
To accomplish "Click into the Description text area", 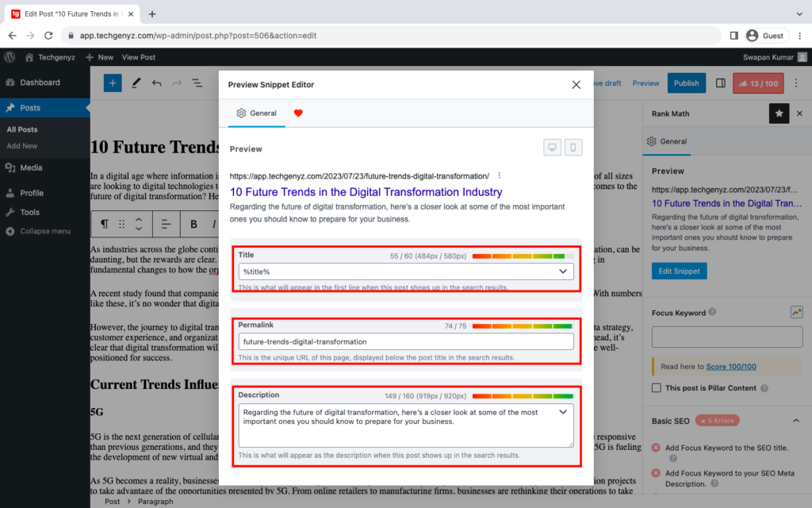I will point(406,425).
